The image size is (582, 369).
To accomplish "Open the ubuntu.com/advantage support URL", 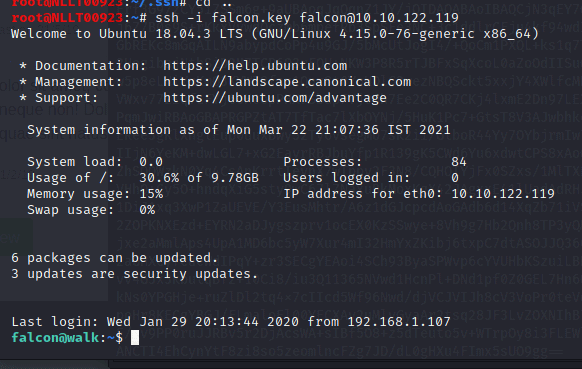I will [275, 98].
